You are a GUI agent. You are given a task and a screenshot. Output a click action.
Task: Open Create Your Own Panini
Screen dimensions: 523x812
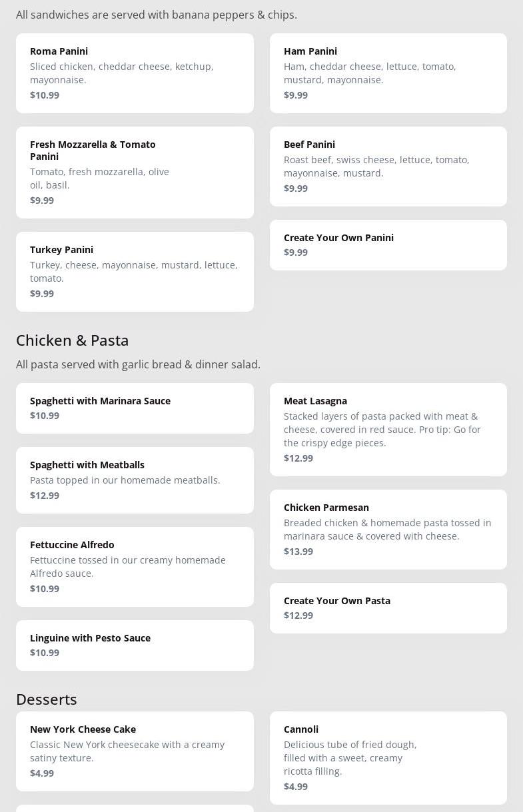coord(388,244)
